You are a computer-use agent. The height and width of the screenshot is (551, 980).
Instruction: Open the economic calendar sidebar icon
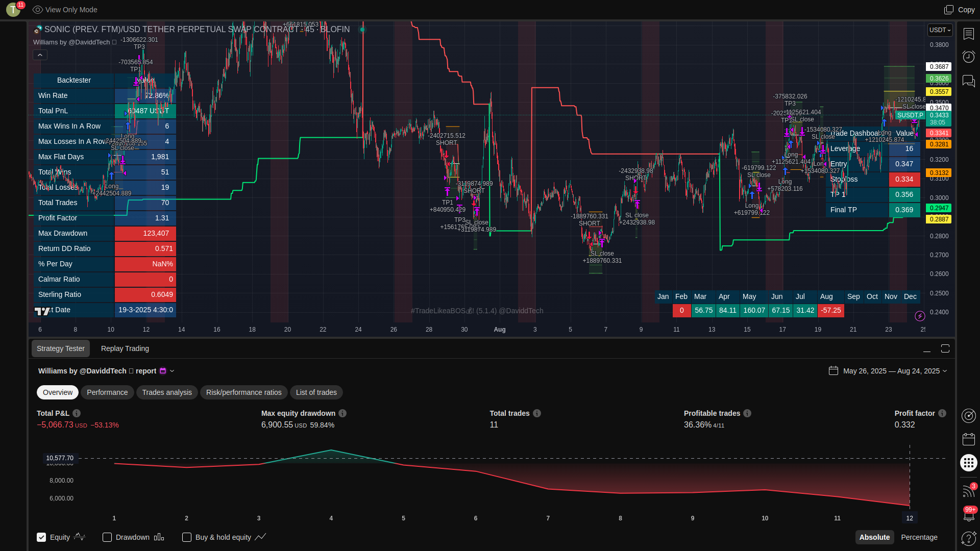pyautogui.click(x=968, y=439)
